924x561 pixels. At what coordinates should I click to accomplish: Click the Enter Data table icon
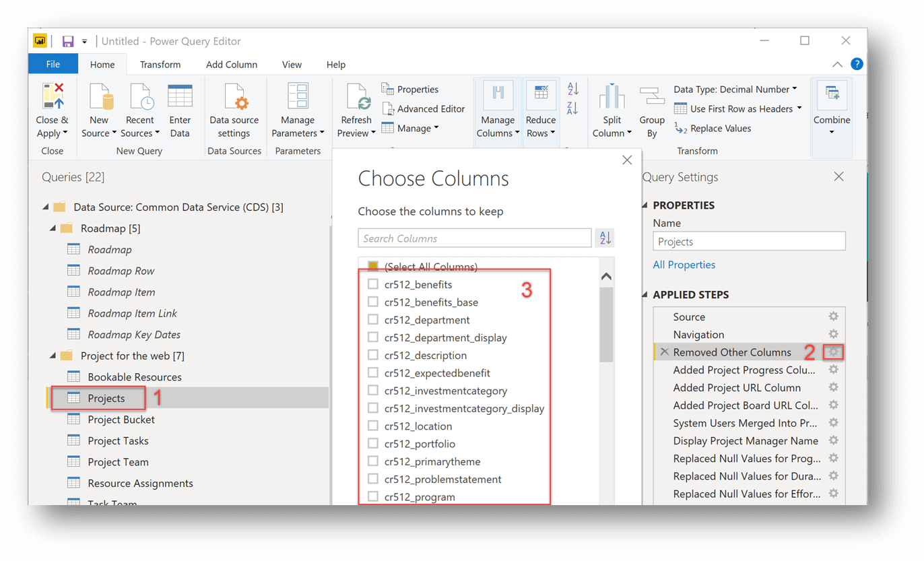(180, 96)
